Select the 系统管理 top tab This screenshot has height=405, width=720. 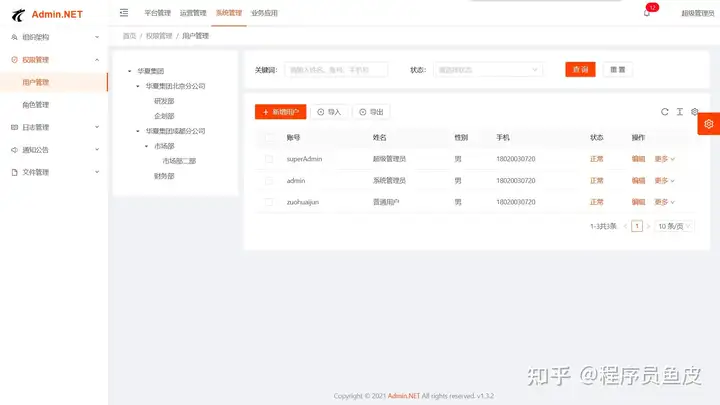(229, 13)
